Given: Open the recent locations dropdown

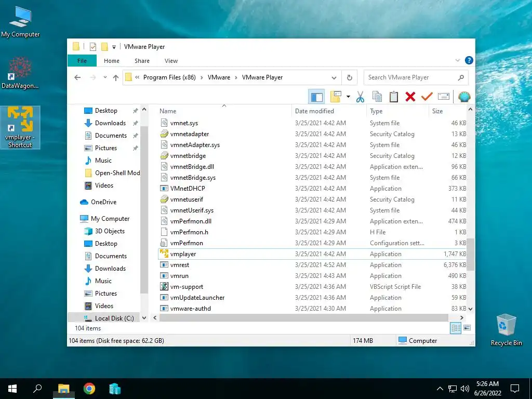Looking at the screenshot, I should (x=105, y=77).
